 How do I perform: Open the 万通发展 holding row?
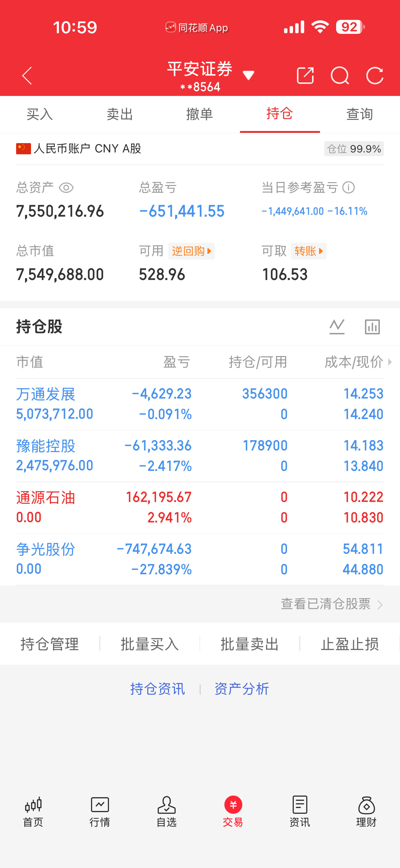click(200, 404)
